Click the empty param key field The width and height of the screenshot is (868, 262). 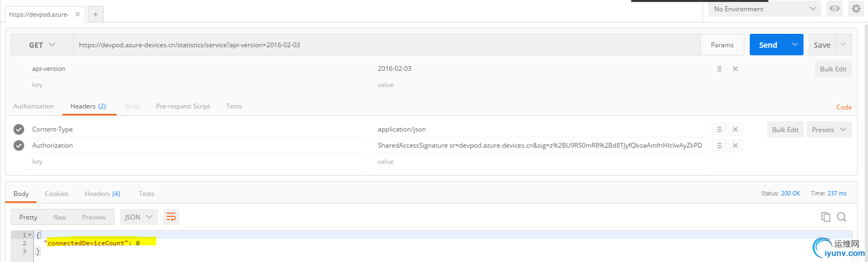point(194,85)
